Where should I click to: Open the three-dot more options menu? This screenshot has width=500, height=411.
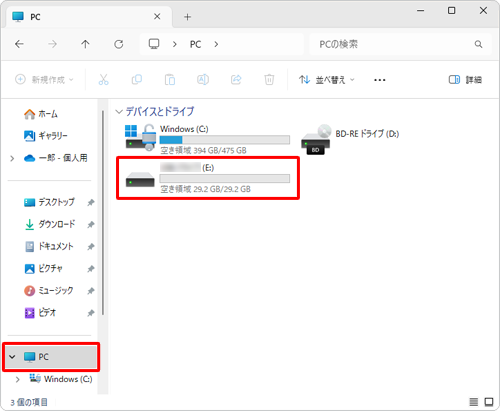(x=380, y=80)
